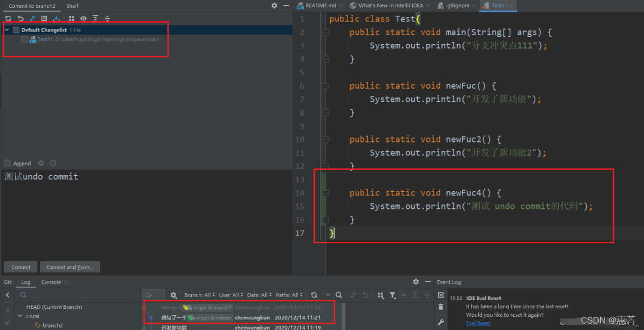644x330 pixels.
Task: Open the User: All filter dropdown
Action: coord(231,295)
